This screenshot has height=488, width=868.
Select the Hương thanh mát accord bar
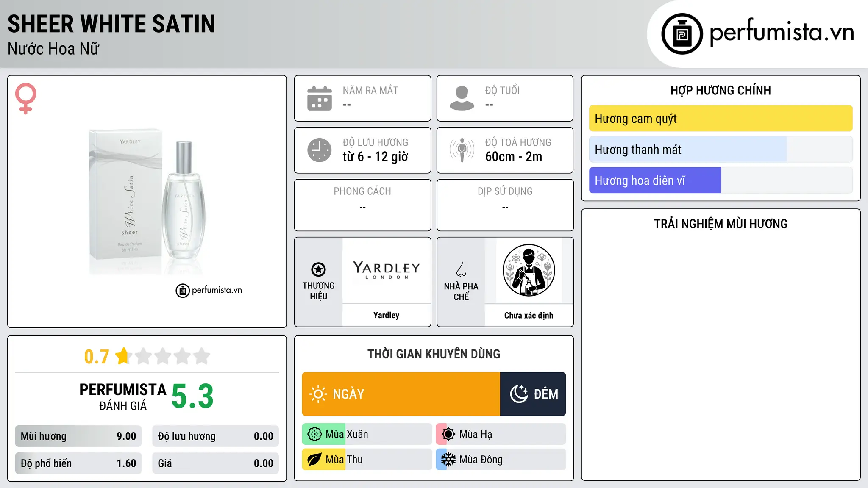tap(721, 150)
